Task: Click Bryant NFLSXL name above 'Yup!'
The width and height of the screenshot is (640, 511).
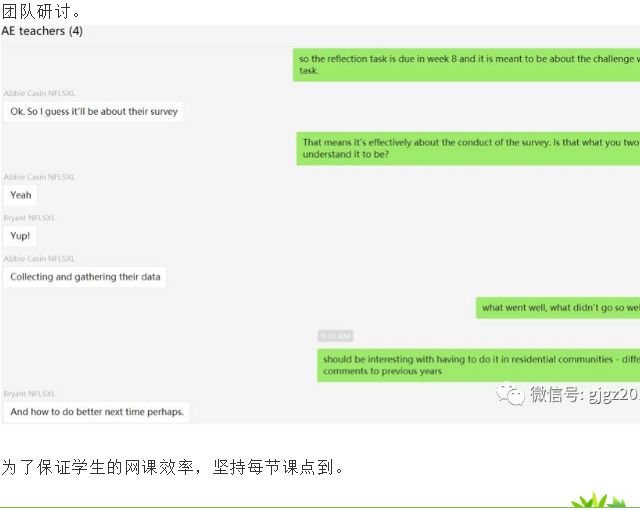Action: coord(29,218)
